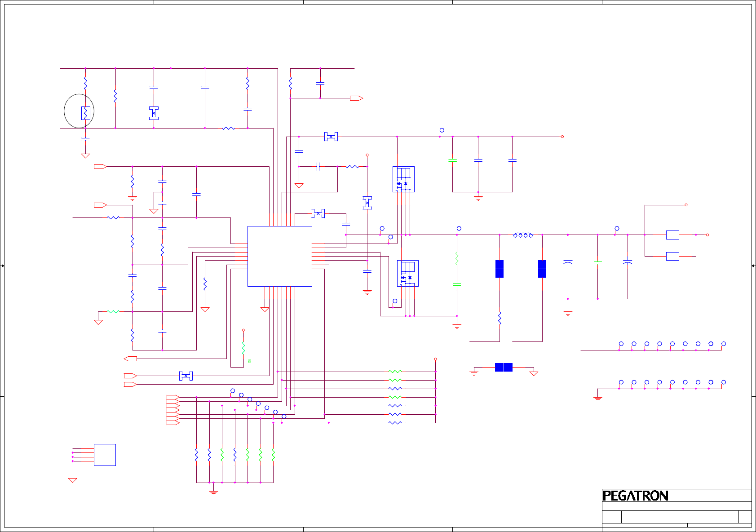756x532 pixels.
Task: Select the large central IC rectangle
Action: tap(280, 256)
